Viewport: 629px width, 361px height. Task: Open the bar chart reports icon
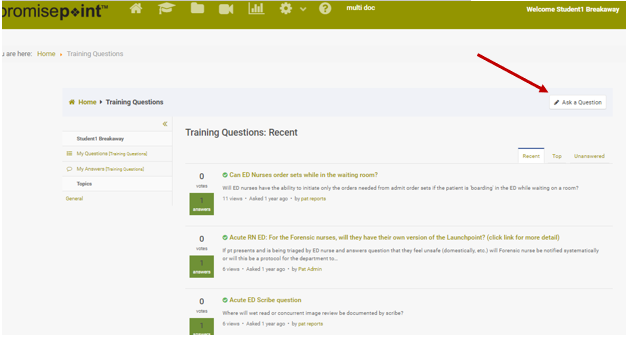[x=256, y=8]
